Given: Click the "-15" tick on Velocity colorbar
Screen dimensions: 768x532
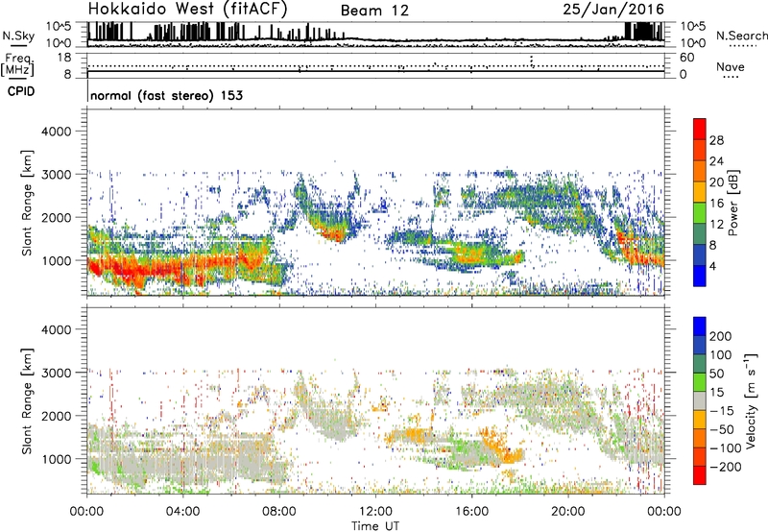Looking at the screenshot, I should pyautogui.click(x=722, y=411).
